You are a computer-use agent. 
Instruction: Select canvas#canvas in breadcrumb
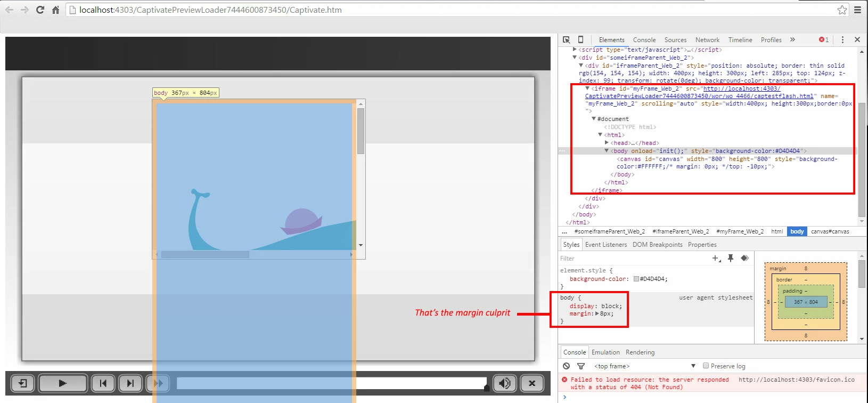pos(830,231)
